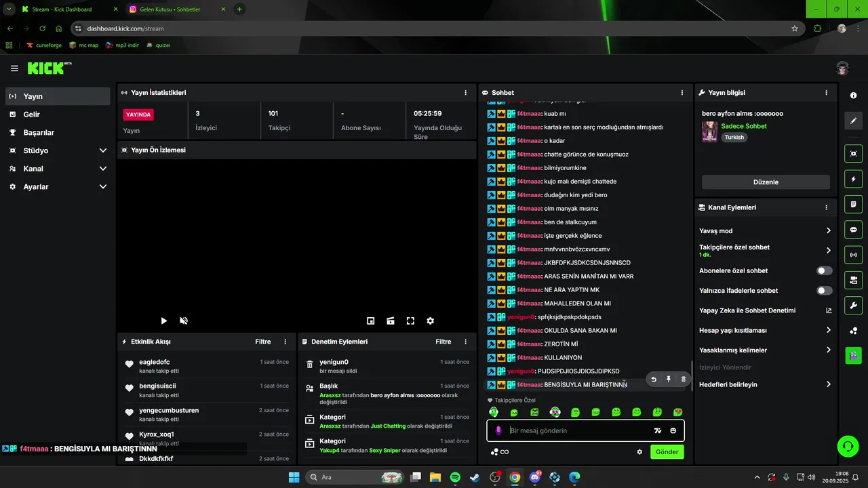Toggle Yalnızca ifadelerle sohbet switch

coord(825,291)
